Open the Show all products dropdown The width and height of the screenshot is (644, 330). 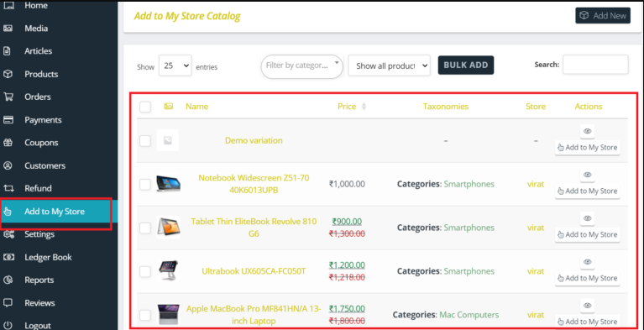point(389,65)
